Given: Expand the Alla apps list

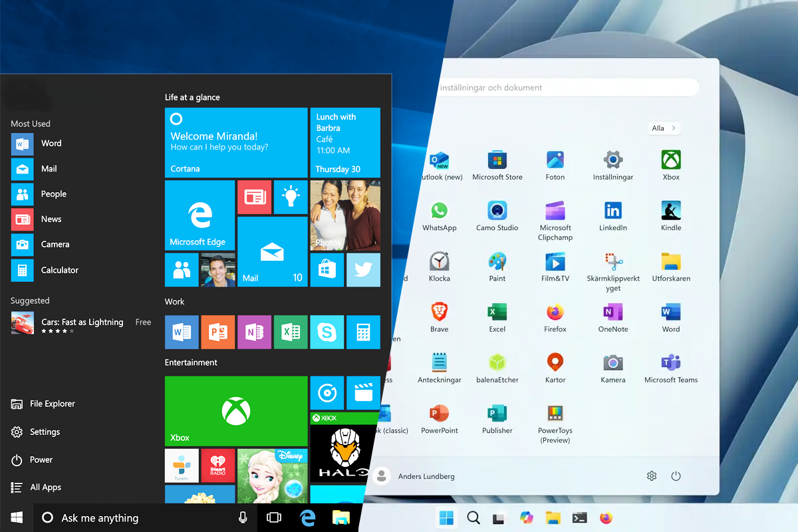Looking at the screenshot, I should (x=664, y=128).
